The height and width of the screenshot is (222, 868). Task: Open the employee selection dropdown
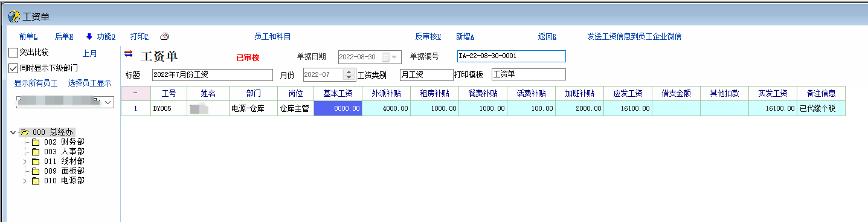pos(108,103)
